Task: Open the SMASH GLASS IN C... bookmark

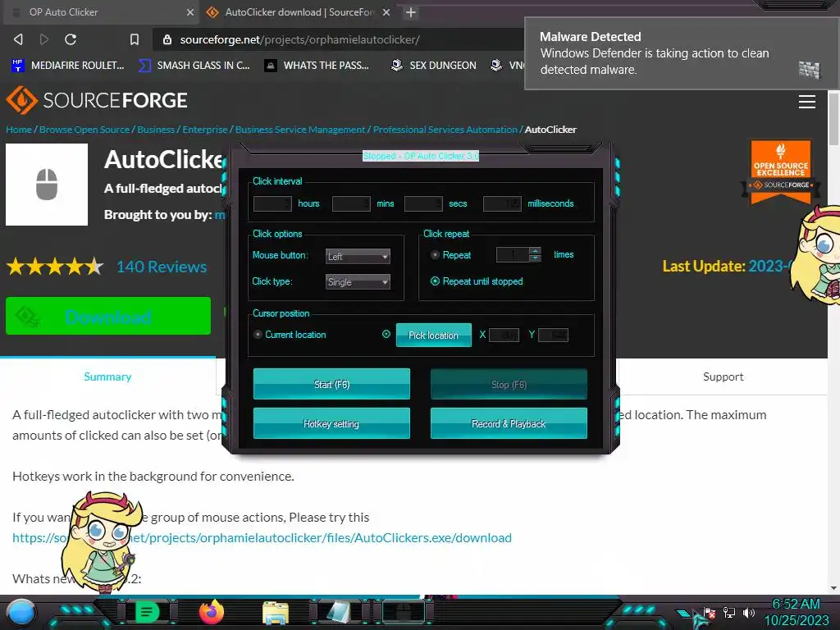Action: (x=194, y=66)
